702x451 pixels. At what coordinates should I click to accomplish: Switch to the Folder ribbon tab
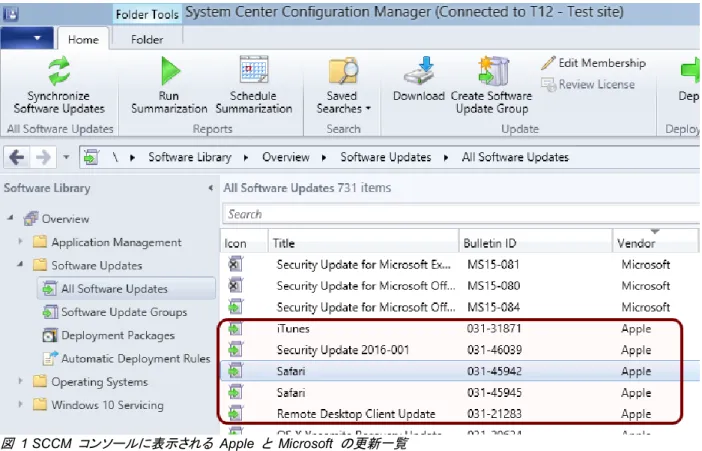pos(147,39)
